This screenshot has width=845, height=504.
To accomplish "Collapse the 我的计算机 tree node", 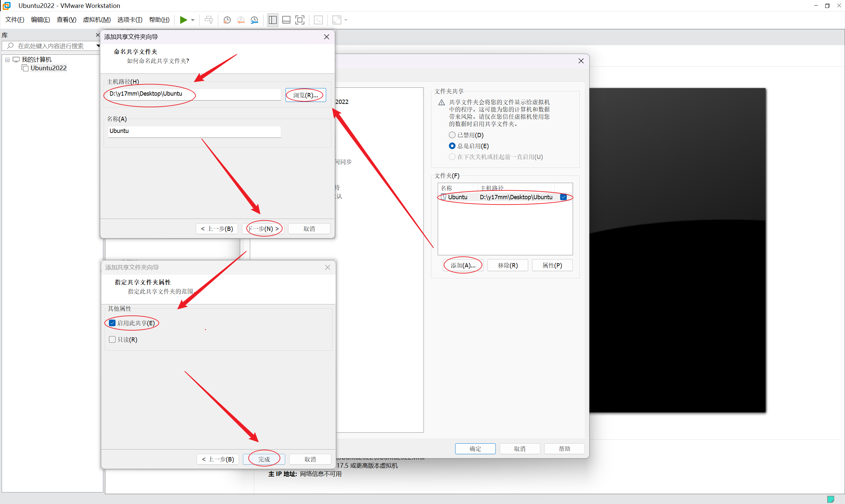I will [7, 60].
